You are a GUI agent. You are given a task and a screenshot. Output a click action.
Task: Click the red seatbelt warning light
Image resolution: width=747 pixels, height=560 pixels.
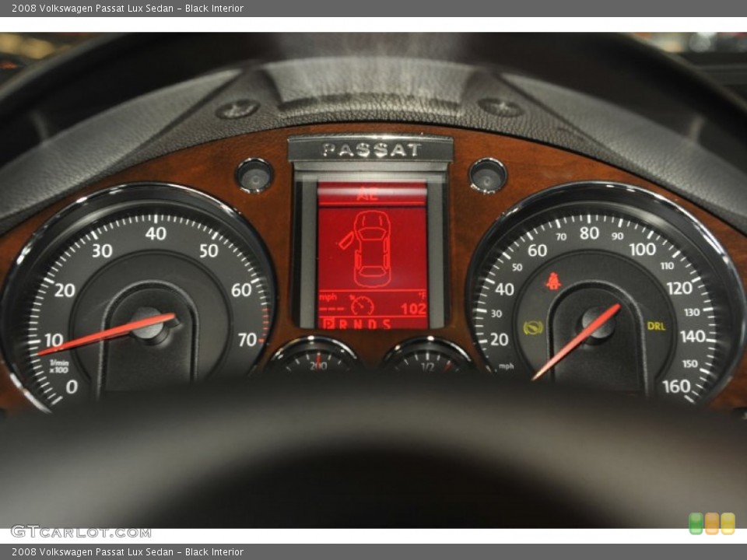click(552, 282)
